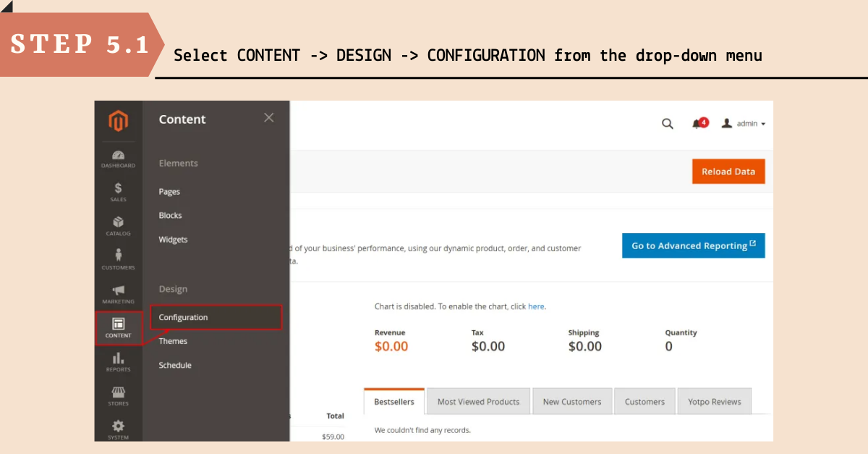The width and height of the screenshot is (868, 454).
Task: Close the Content submenu panel
Action: click(269, 118)
